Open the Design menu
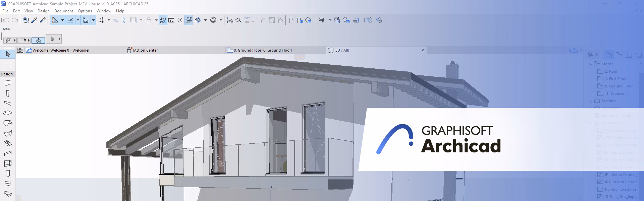The image size is (644, 201). (43, 11)
